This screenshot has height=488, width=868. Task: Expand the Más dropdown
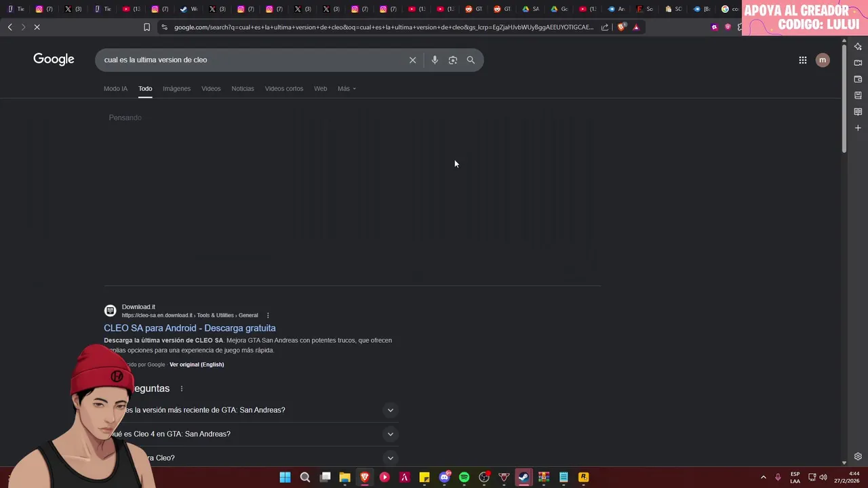point(347,89)
